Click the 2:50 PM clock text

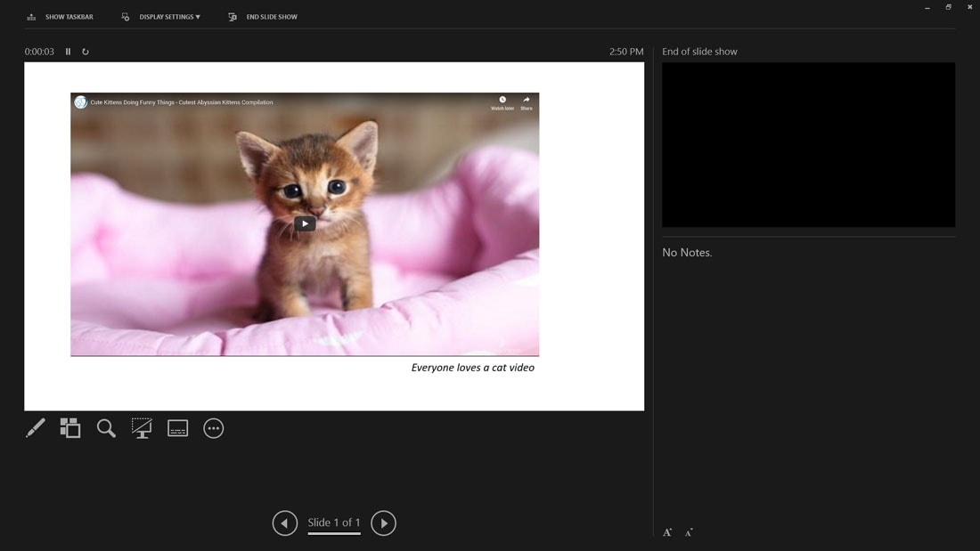click(x=626, y=52)
